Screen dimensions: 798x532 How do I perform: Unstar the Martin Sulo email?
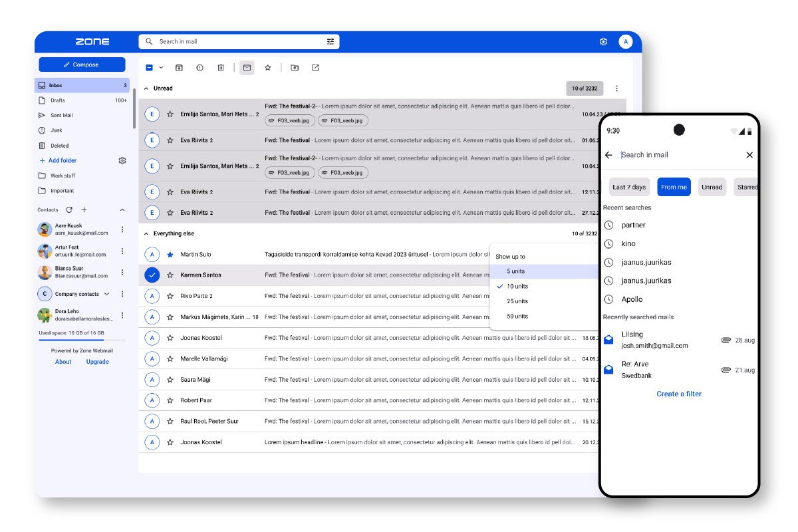click(170, 255)
